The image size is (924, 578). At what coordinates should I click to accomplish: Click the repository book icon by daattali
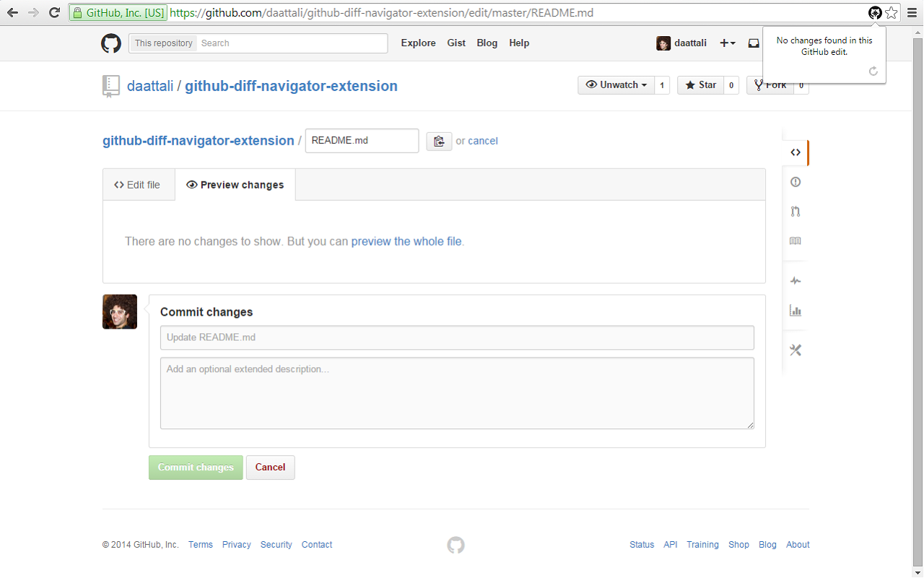110,86
